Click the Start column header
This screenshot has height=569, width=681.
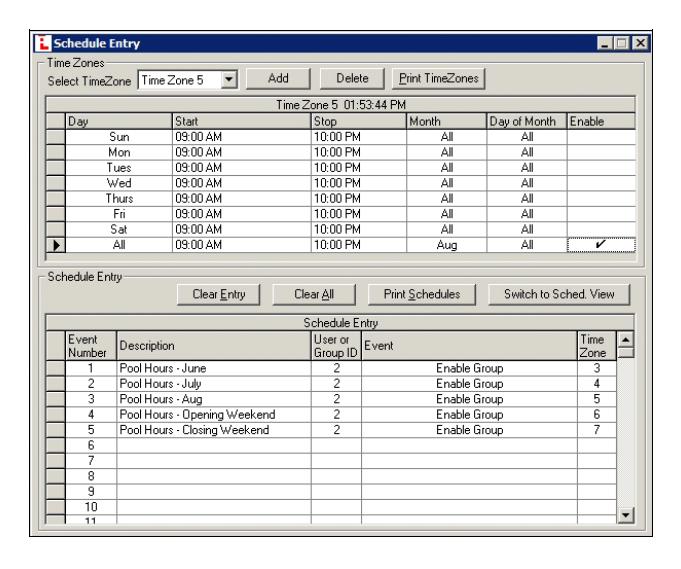click(x=241, y=121)
